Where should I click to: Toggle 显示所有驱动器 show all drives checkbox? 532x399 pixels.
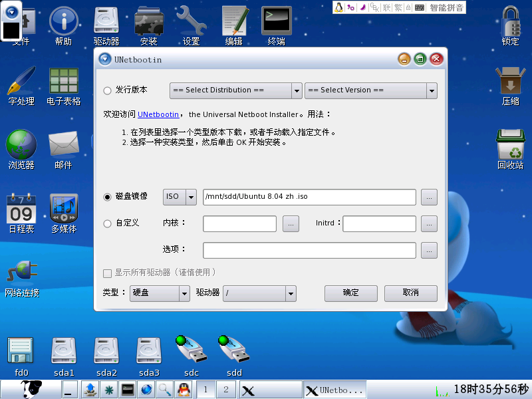point(107,273)
